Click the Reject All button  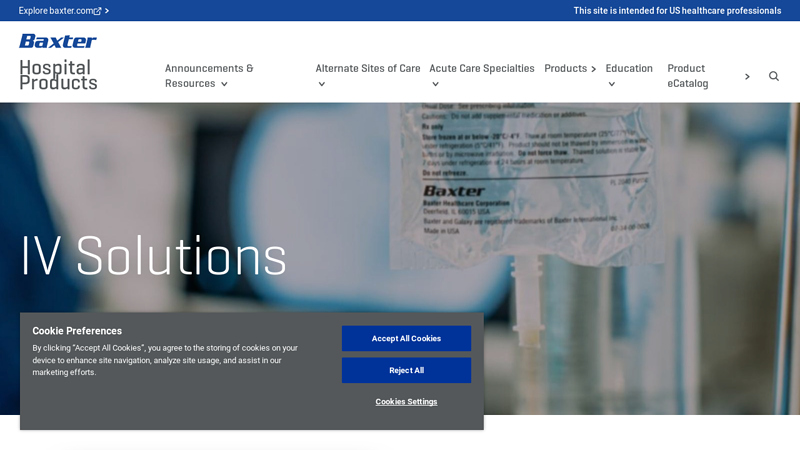(406, 370)
